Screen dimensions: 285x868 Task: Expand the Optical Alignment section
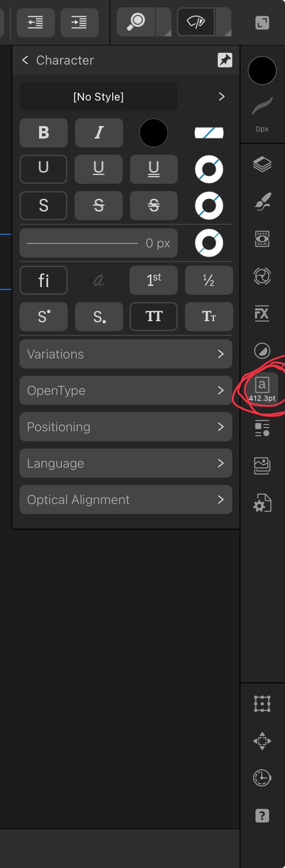click(x=126, y=500)
